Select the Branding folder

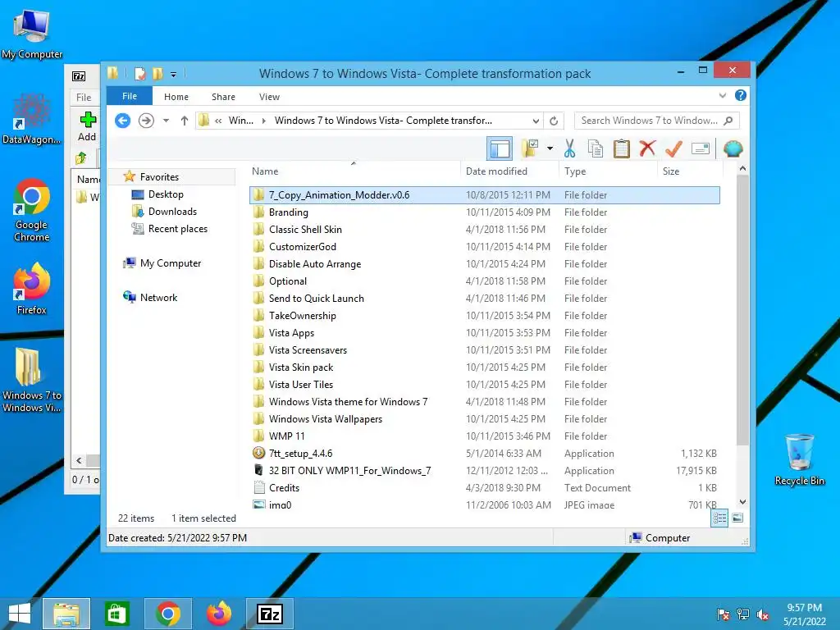pyautogui.click(x=485, y=212)
